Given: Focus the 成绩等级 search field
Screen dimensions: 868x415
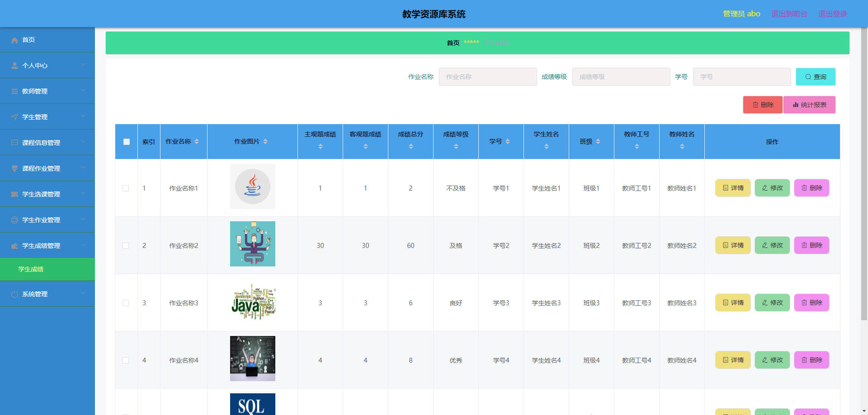Looking at the screenshot, I should coord(621,77).
